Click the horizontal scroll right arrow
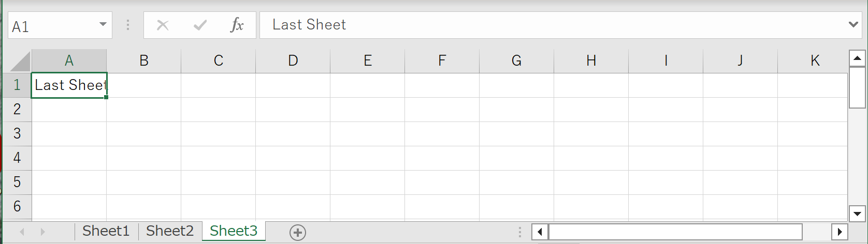 point(840,232)
